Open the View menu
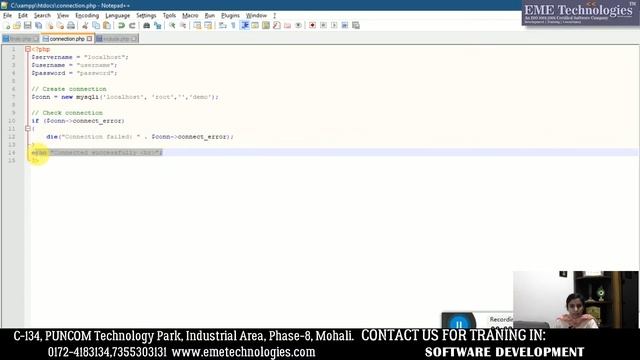The image size is (640, 360). pos(62,16)
